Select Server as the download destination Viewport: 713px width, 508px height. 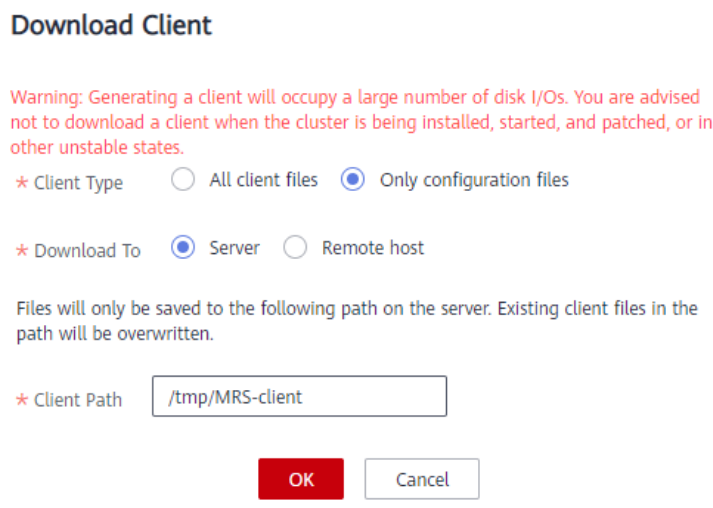tap(183, 247)
